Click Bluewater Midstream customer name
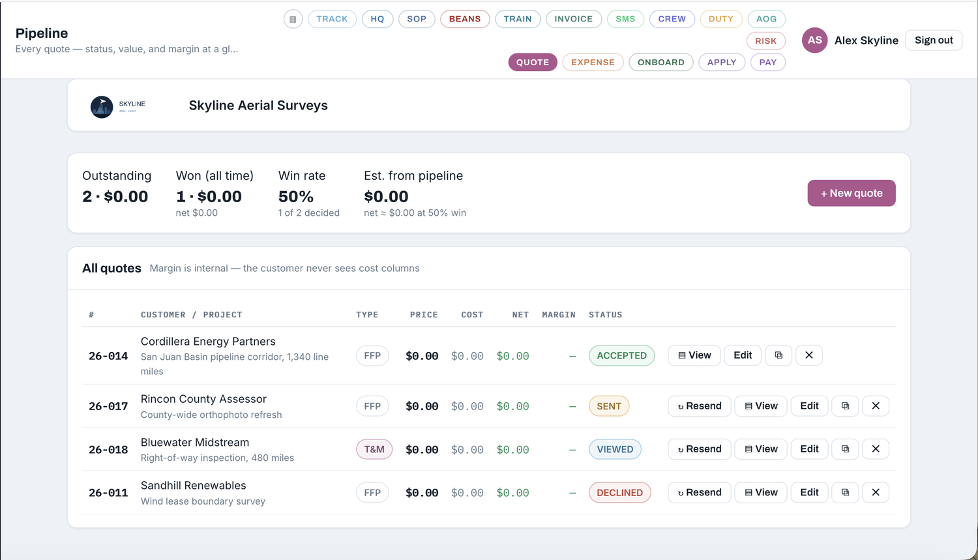 point(195,443)
